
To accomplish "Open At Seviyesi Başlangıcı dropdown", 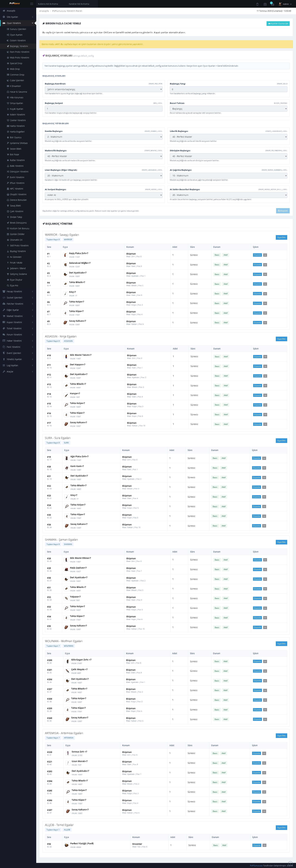I will [x=103, y=195].
